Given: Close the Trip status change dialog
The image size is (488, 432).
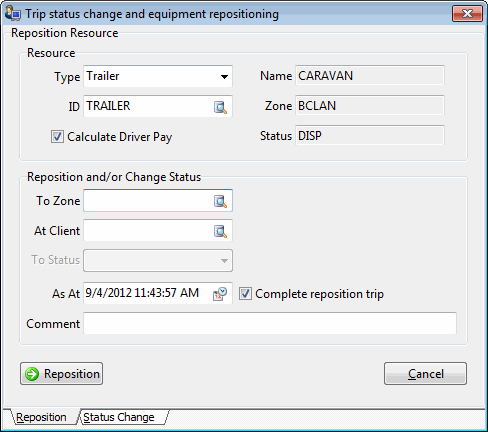Looking at the screenshot, I should point(467,14).
